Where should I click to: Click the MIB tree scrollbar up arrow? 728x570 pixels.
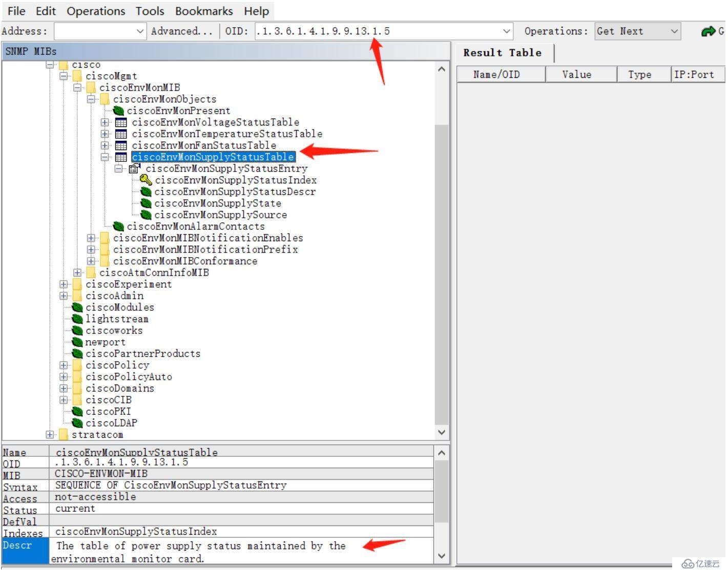[442, 69]
